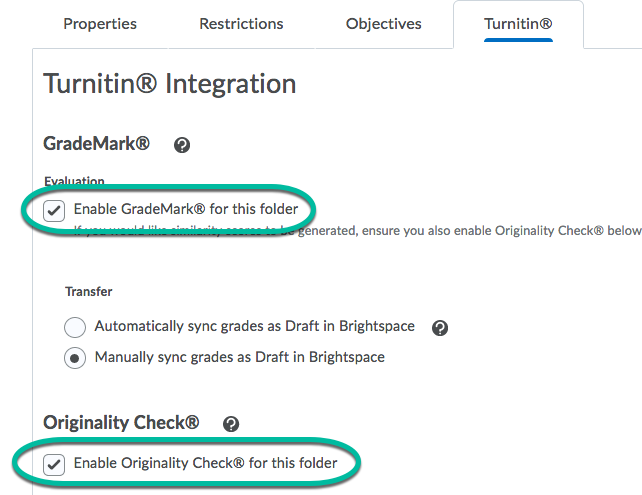Open the GradeMark help icon
The width and height of the screenshot is (642, 495).
[182, 145]
